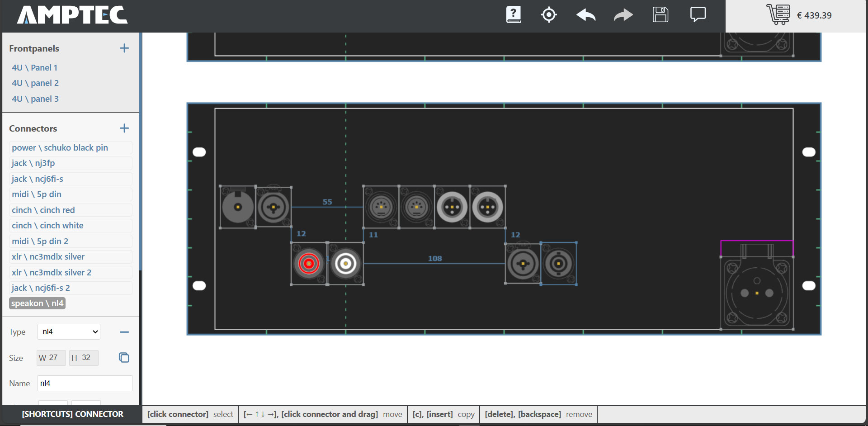Choose the cinch \ cinch red connector
Image resolution: width=868 pixels, height=426 pixels.
coord(43,210)
